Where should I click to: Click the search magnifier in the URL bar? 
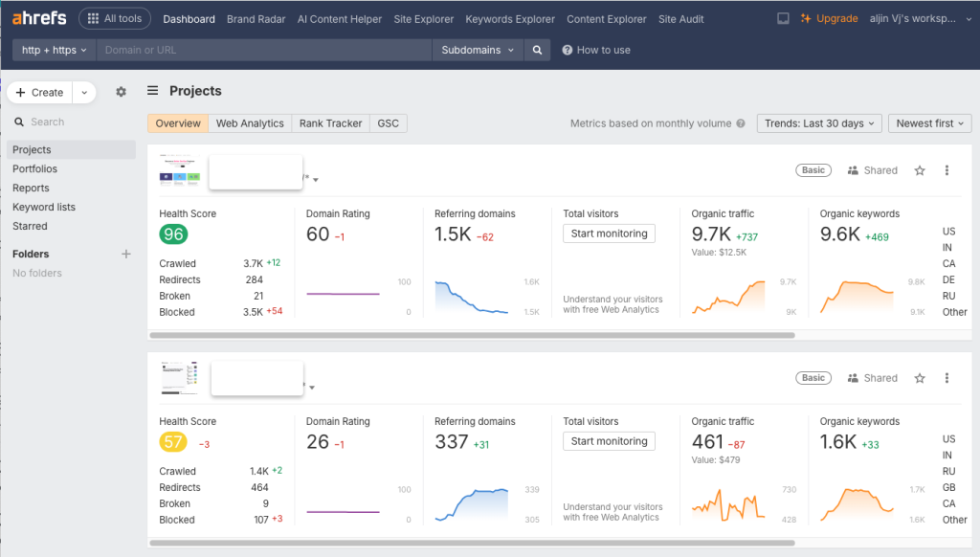click(536, 50)
